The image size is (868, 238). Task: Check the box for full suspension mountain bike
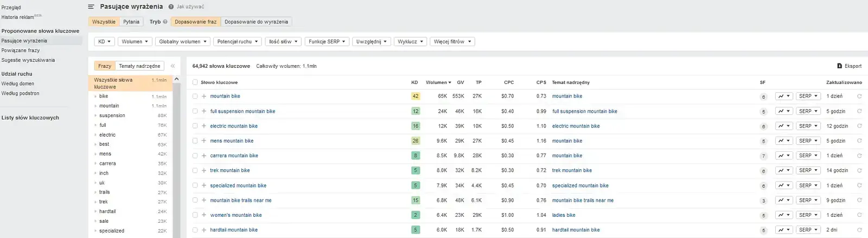tap(195, 112)
